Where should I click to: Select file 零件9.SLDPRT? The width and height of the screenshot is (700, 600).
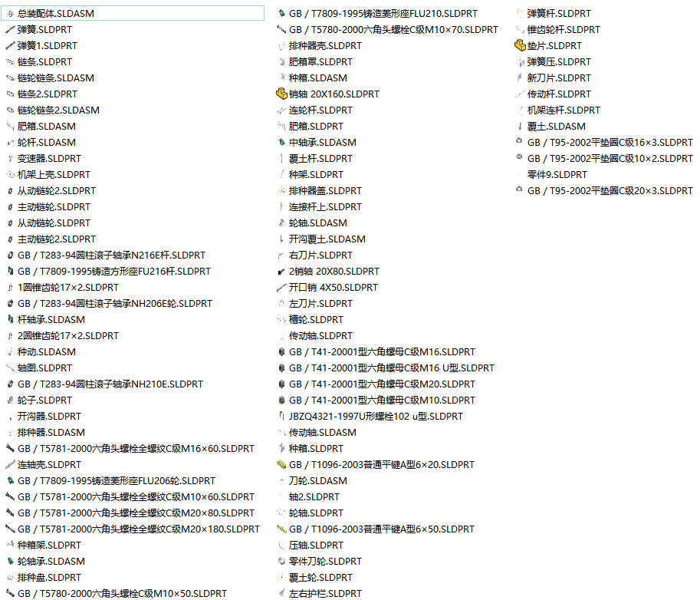pos(557,175)
